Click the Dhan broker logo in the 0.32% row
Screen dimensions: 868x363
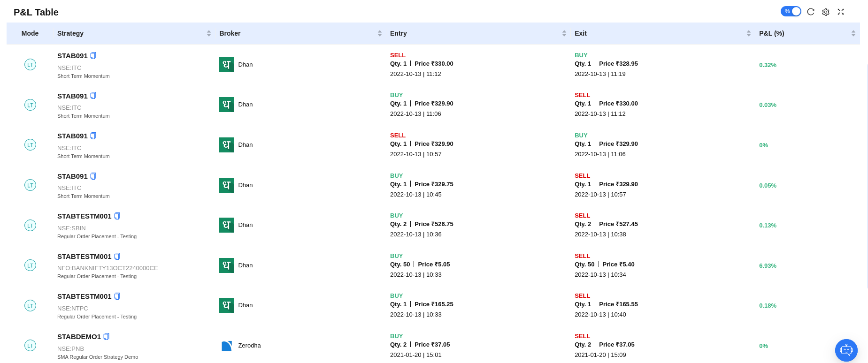click(227, 65)
